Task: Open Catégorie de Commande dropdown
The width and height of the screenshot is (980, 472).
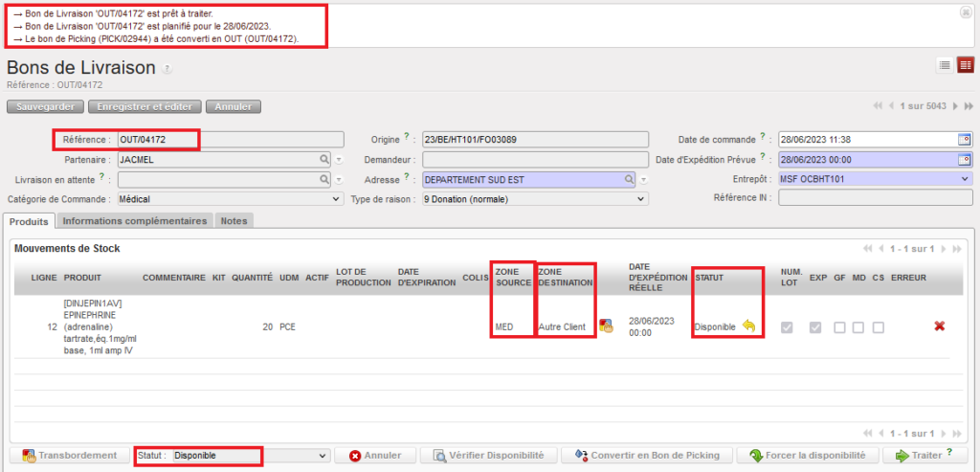Action: tap(229, 199)
